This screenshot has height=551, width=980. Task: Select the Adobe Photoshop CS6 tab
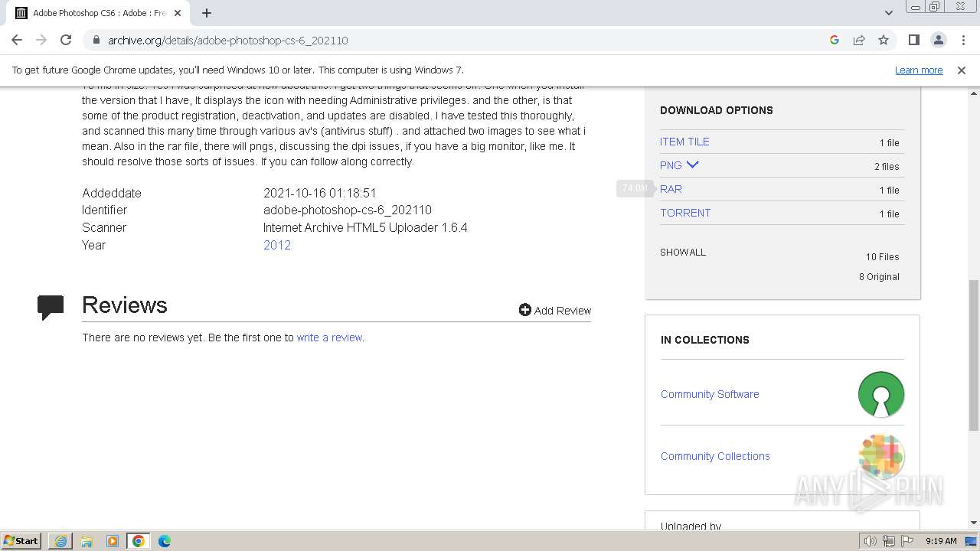(x=100, y=13)
